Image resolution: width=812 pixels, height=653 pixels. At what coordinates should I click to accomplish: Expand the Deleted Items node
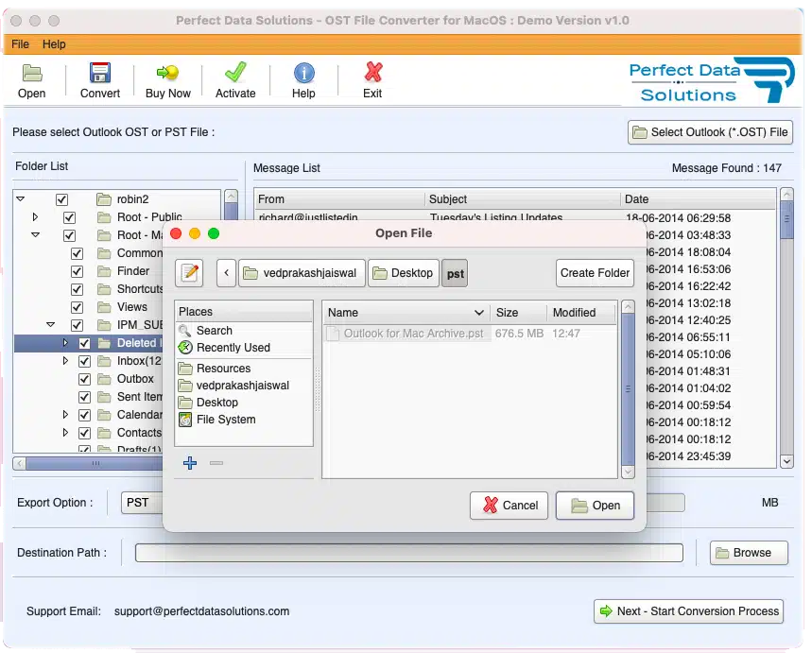(x=65, y=342)
